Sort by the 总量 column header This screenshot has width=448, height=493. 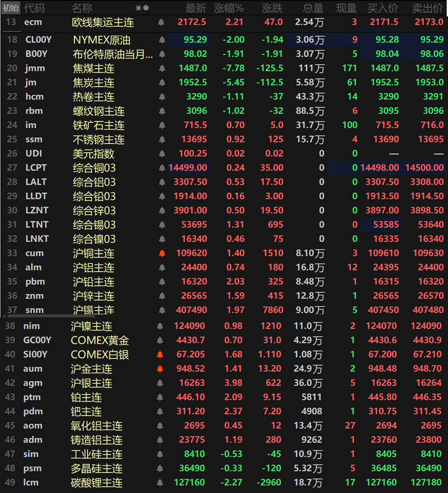(313, 8)
